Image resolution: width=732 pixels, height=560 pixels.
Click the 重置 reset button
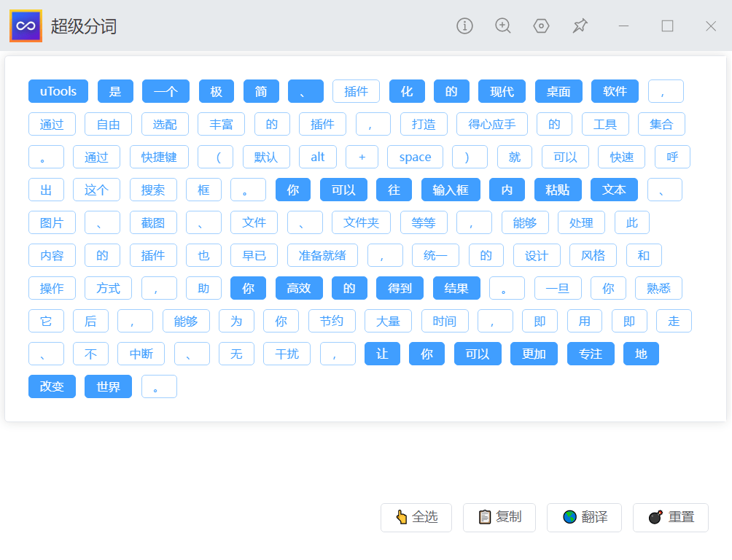670,518
